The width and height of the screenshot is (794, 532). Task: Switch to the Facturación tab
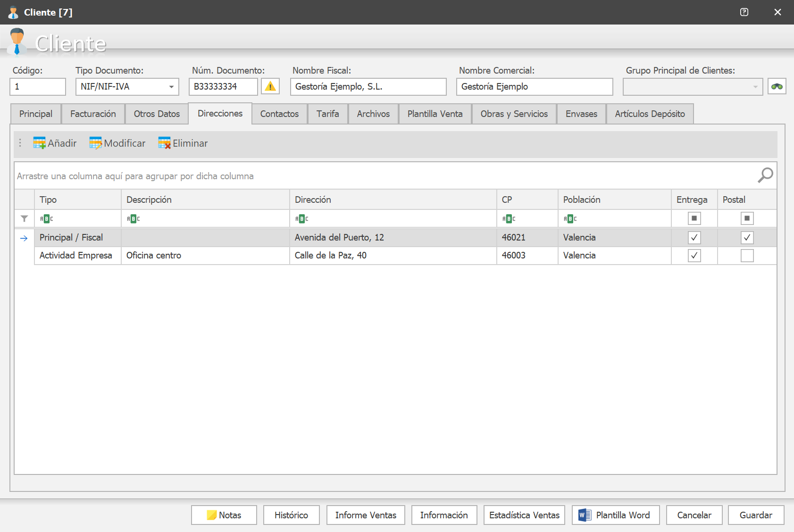(93, 114)
